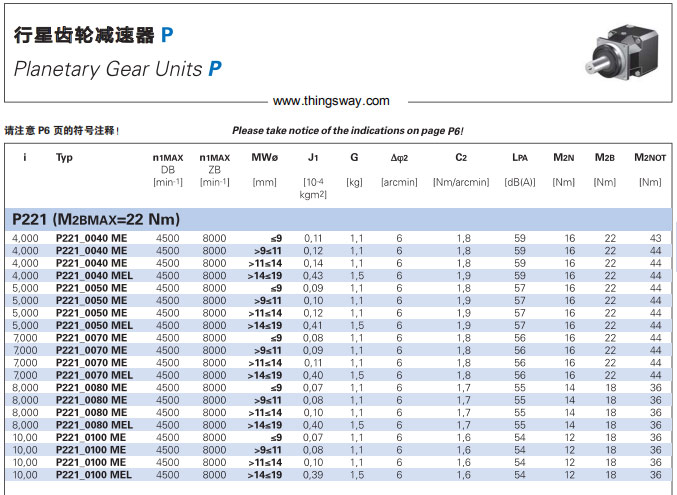This screenshot has width=677, height=495.
Task: Click the C2 Nm/arcmin column header
Action: tap(461, 169)
